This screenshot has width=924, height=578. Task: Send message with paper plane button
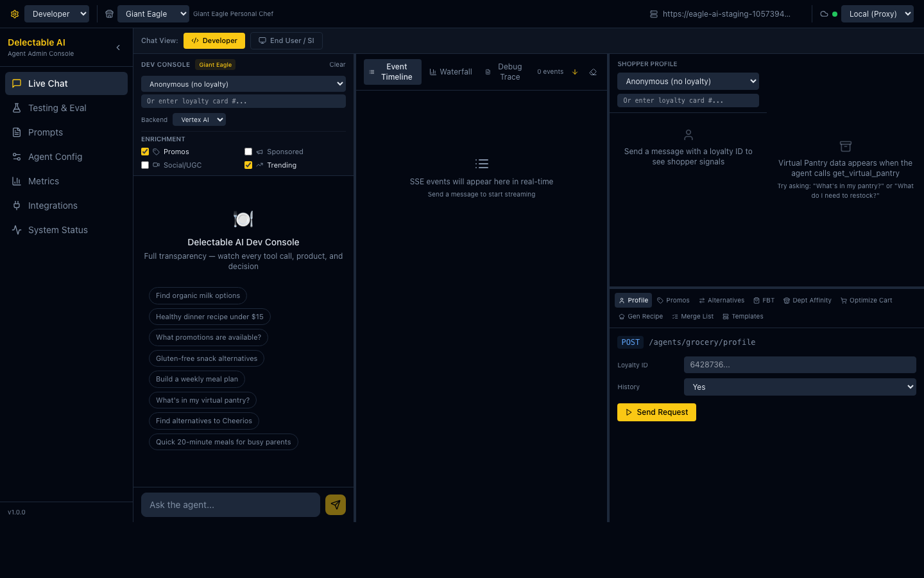336,505
